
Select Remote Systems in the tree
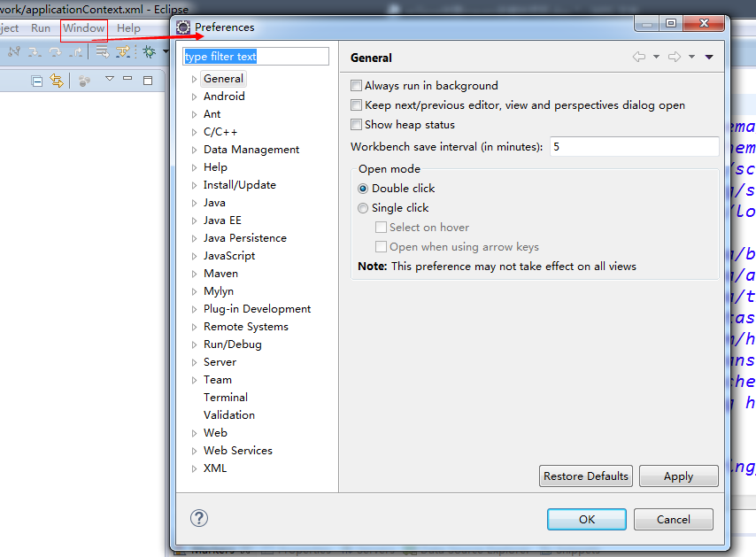point(246,327)
